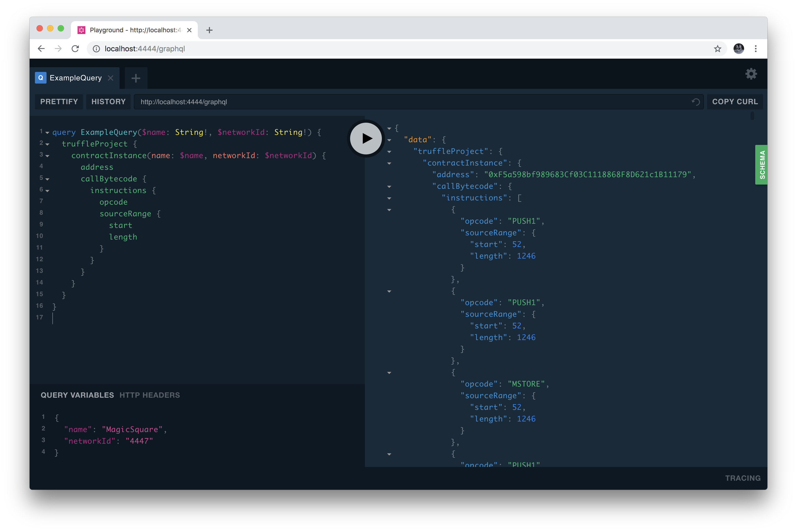This screenshot has height=532, width=797.
Task: Open the browser profile avatar
Action: click(x=739, y=48)
